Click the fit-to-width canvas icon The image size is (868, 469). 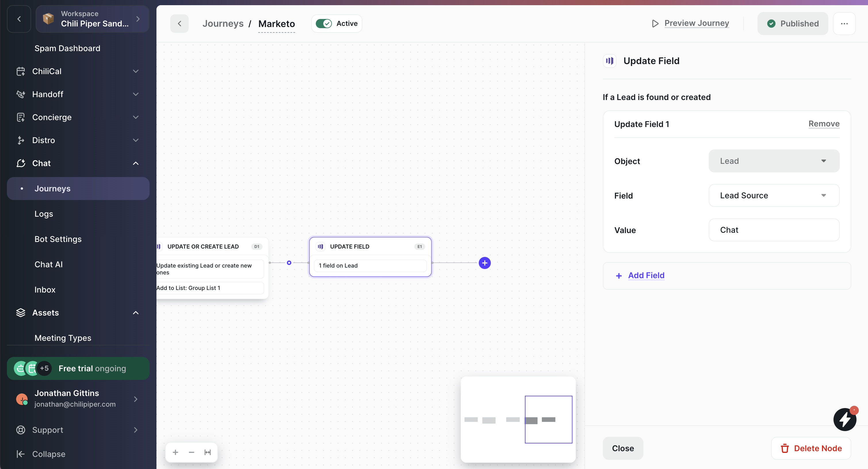(208, 452)
